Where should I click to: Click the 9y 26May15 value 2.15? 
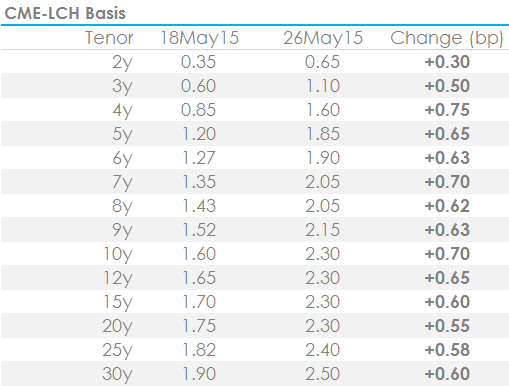[x=323, y=230]
